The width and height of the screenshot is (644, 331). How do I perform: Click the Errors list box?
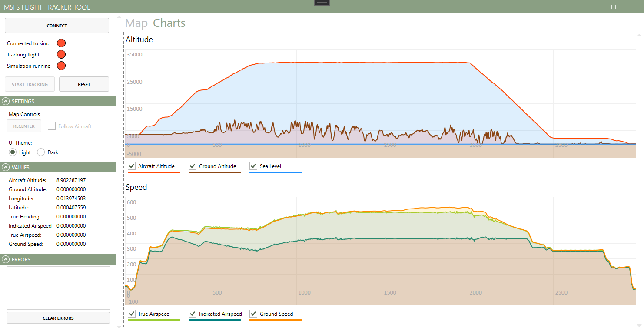coord(58,288)
